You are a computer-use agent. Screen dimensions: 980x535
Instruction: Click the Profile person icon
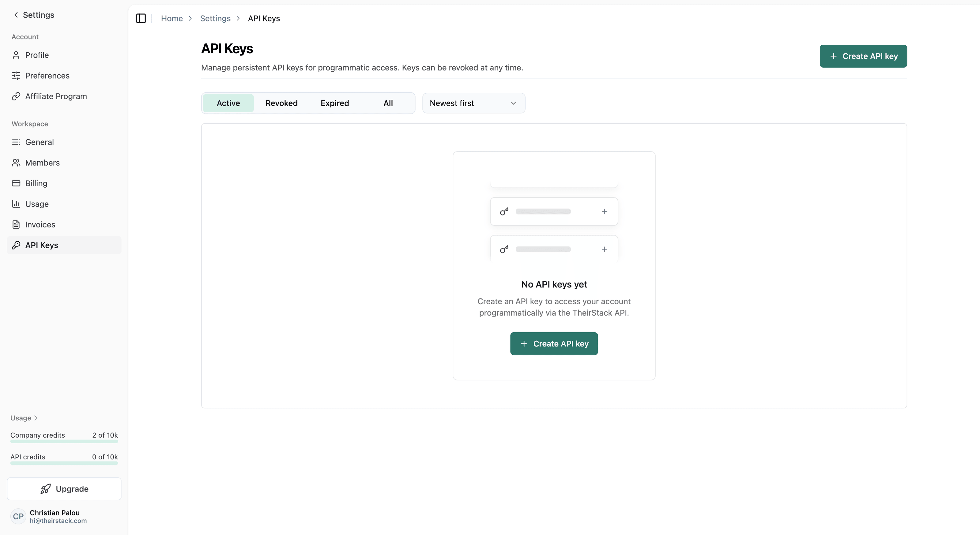[16, 55]
